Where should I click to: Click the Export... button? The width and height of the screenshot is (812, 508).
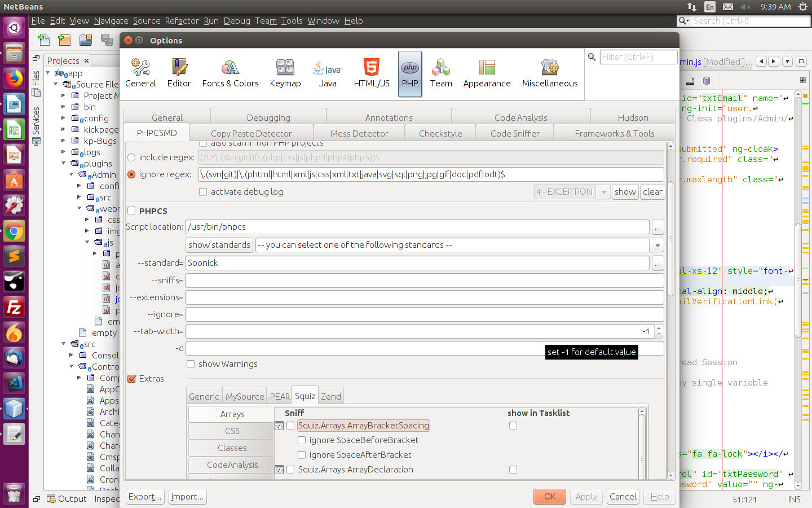click(145, 497)
